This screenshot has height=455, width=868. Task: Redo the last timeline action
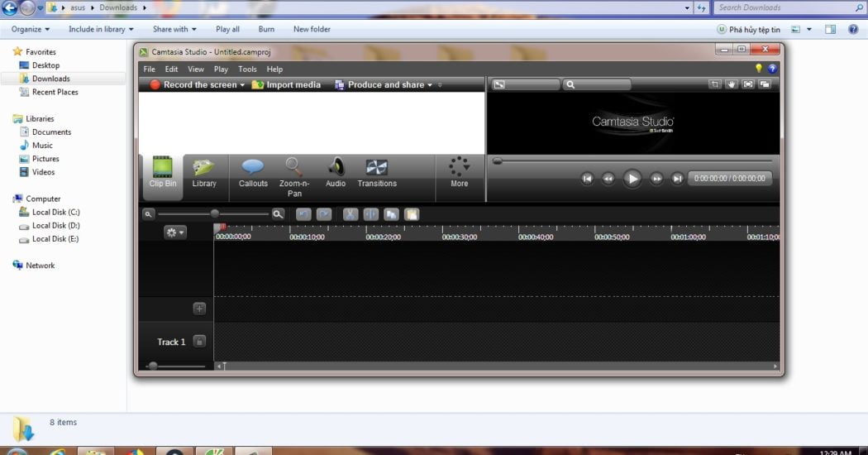click(x=324, y=214)
